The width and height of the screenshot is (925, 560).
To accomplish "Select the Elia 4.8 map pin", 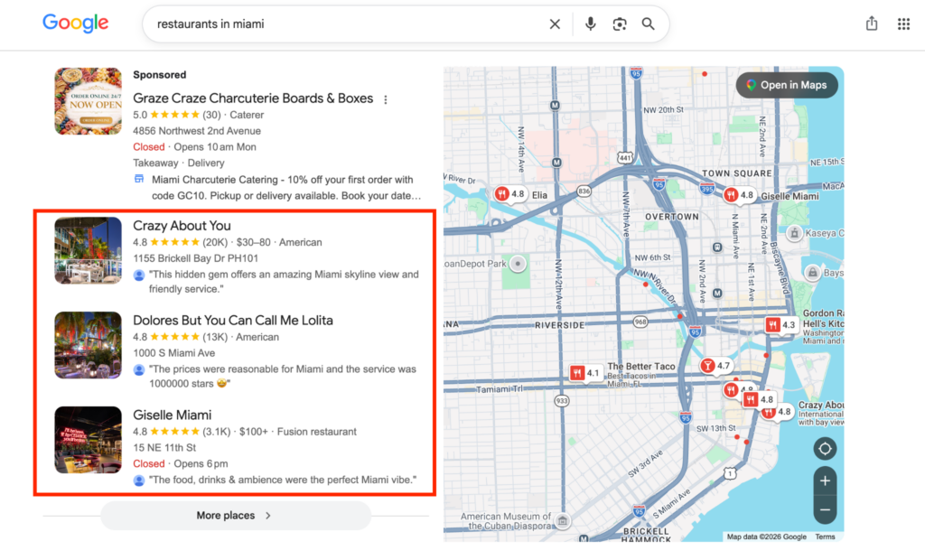I will click(510, 194).
